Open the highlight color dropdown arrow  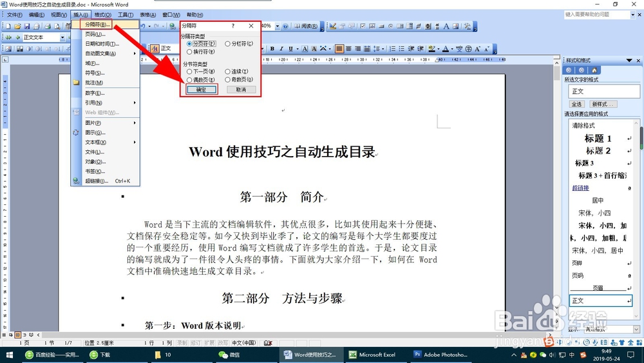click(438, 48)
